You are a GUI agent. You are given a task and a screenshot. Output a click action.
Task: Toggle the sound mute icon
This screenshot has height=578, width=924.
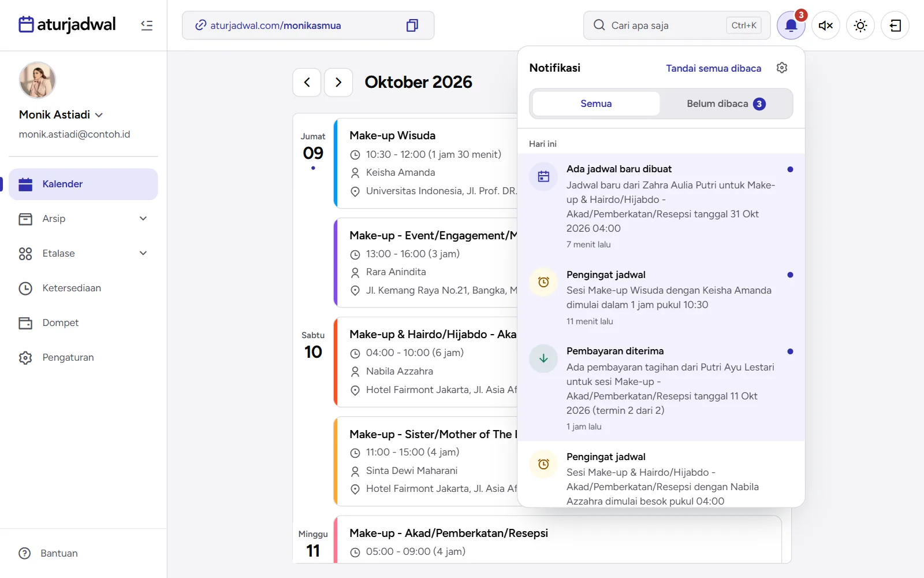tap(826, 25)
